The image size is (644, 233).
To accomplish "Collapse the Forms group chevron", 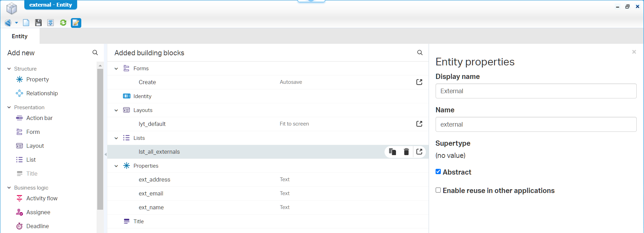I will point(116,69).
